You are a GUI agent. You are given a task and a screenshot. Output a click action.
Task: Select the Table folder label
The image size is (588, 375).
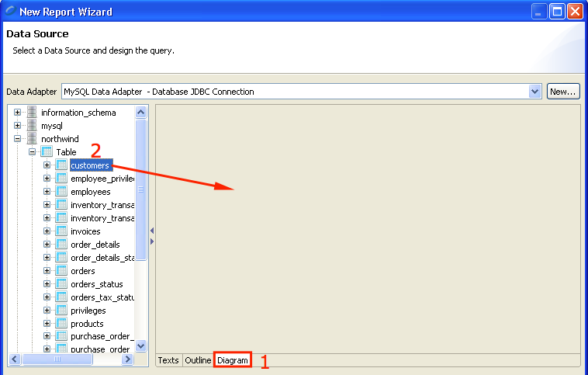[67, 152]
